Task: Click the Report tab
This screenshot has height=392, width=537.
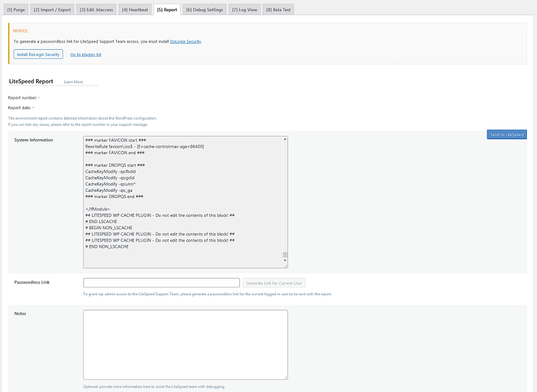Action: tap(167, 10)
